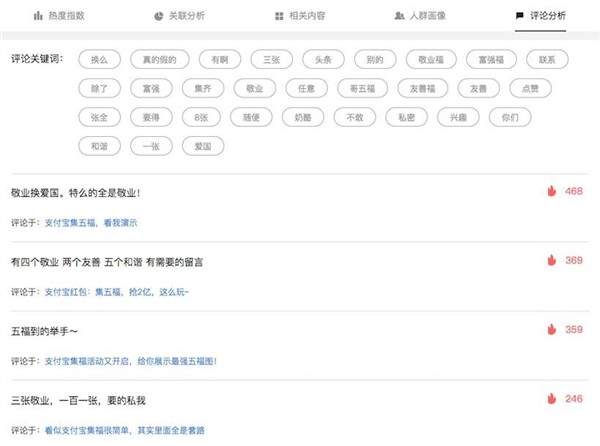Click the grid icon for 相关内容
The image size is (600, 446).
[279, 17]
